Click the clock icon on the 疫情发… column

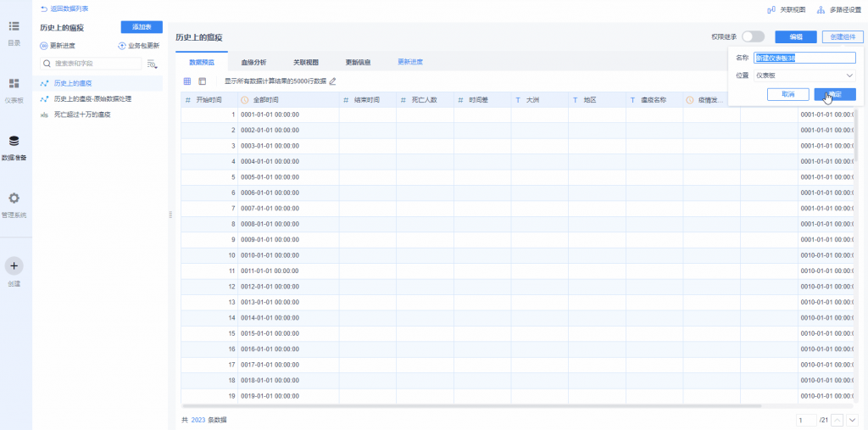tap(690, 100)
